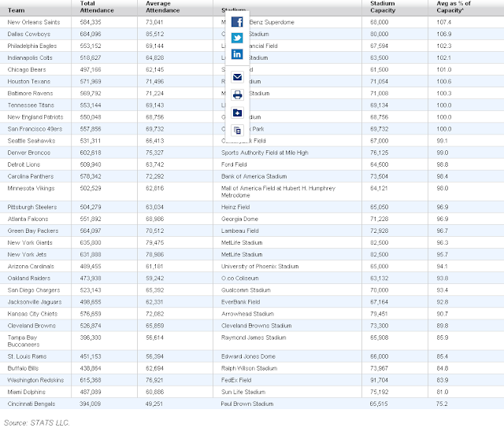This screenshot has width=504, height=428.
Task: Share on LinkedIn
Action: point(237,58)
